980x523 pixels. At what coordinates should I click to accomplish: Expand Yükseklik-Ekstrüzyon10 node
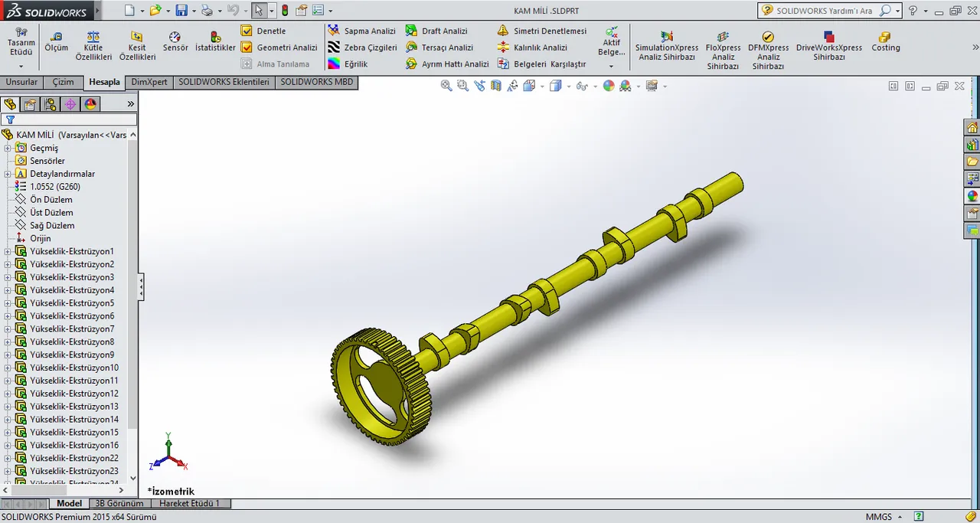pyautogui.click(x=8, y=368)
